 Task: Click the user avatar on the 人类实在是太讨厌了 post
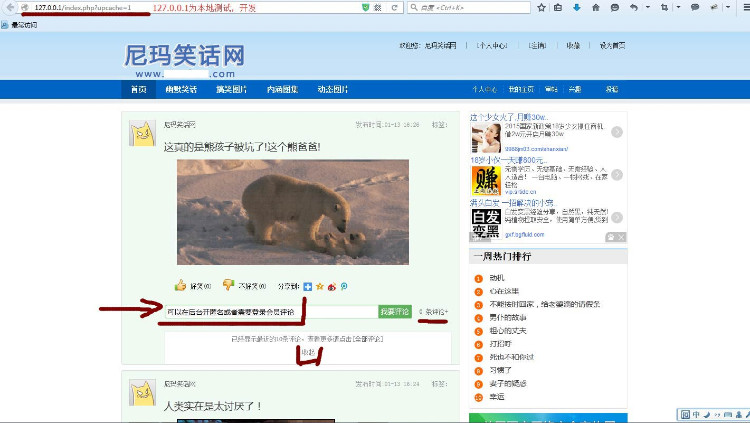pos(143,392)
